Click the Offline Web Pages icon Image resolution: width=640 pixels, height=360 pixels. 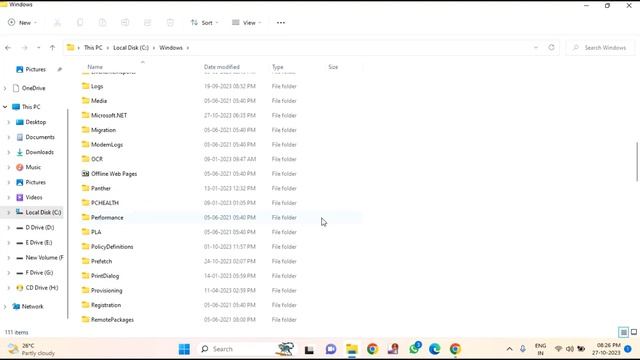[x=85, y=173]
